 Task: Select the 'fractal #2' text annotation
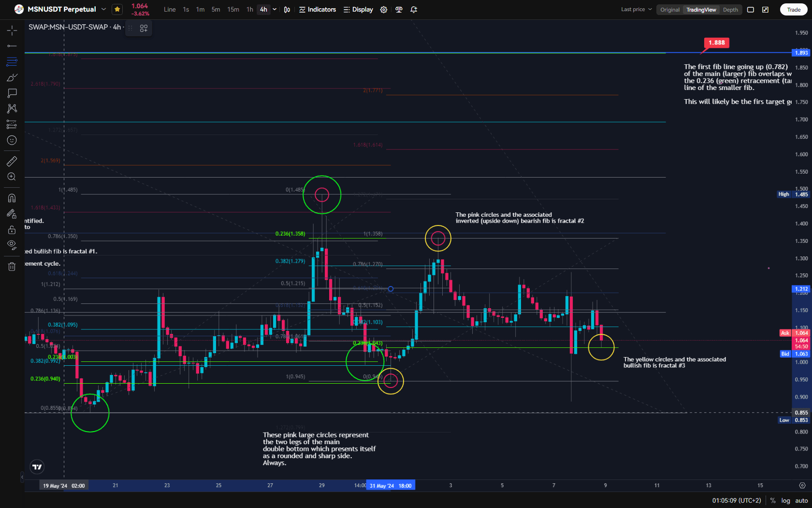520,218
